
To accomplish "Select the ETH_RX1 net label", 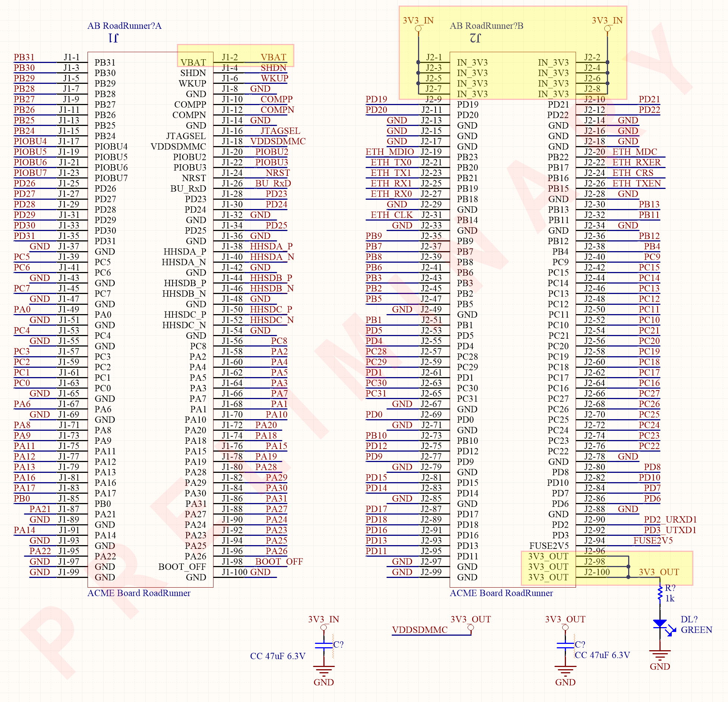I will click(x=391, y=183).
